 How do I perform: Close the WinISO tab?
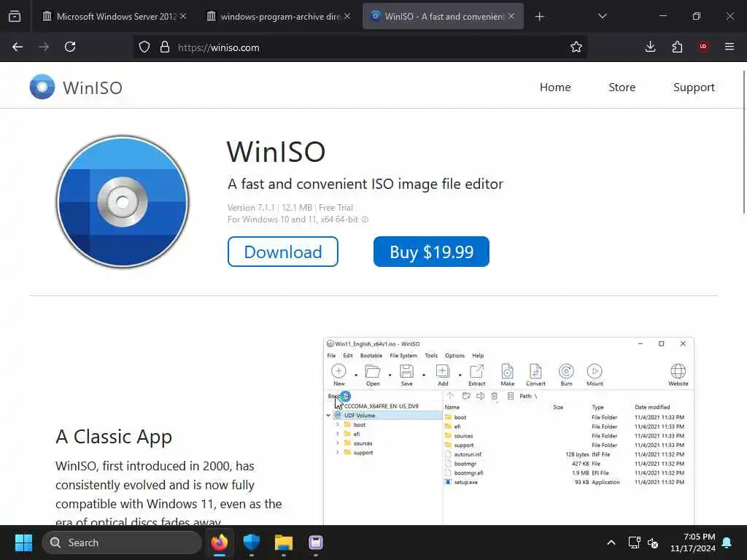pyautogui.click(x=511, y=16)
